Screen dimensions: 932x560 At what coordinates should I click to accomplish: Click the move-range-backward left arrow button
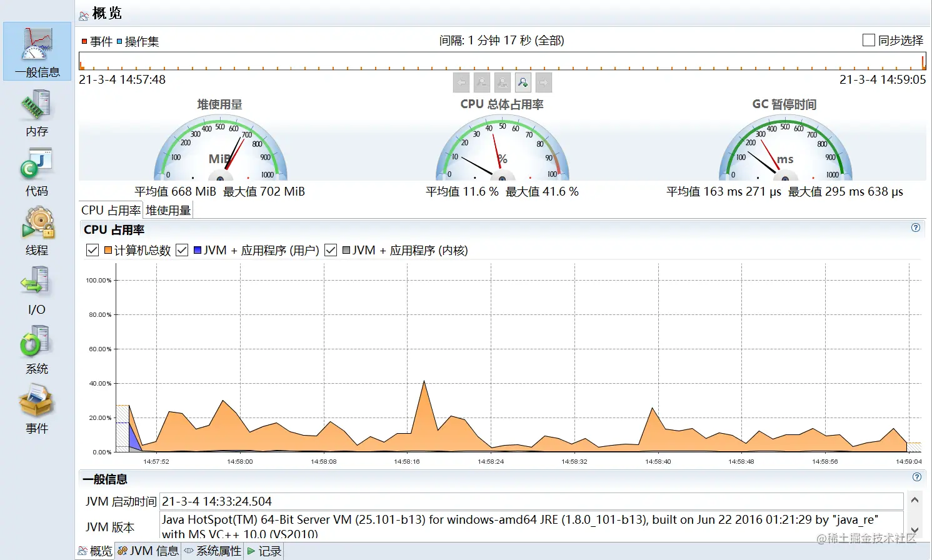pyautogui.click(x=461, y=82)
